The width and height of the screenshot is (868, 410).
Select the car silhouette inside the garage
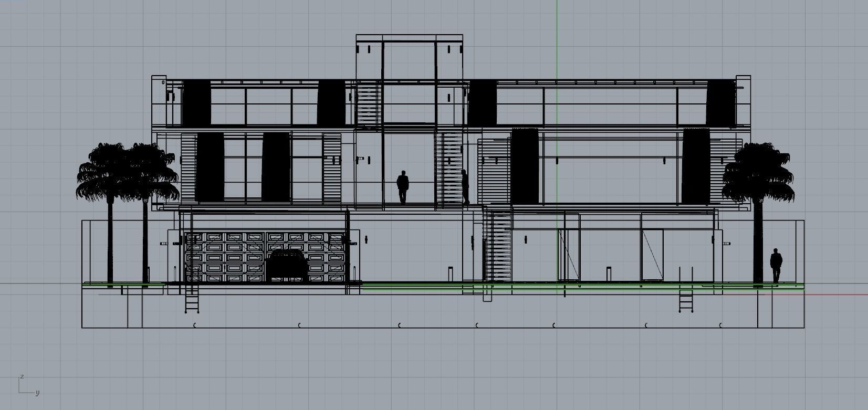coord(286,266)
